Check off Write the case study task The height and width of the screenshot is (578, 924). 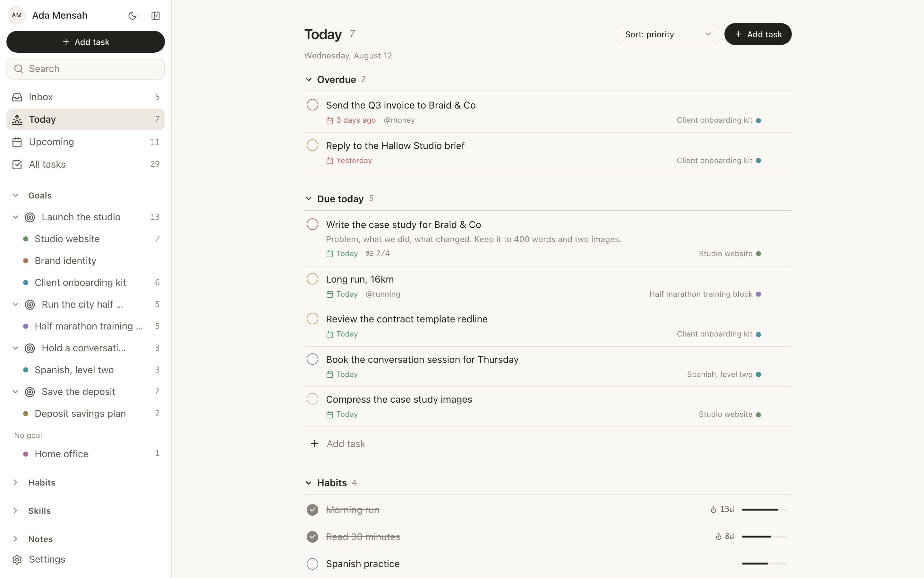click(x=312, y=224)
